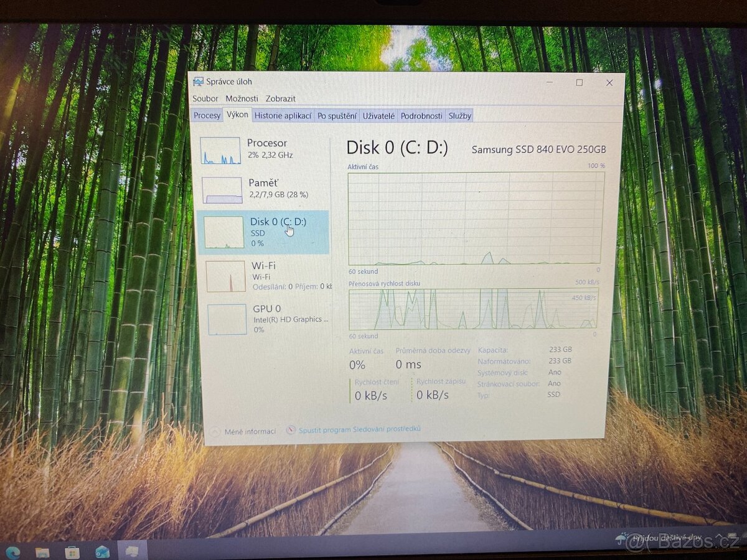Click the Task Manager icon in the title bar
Viewport: 747px width, 560px height.
pyautogui.click(x=198, y=82)
